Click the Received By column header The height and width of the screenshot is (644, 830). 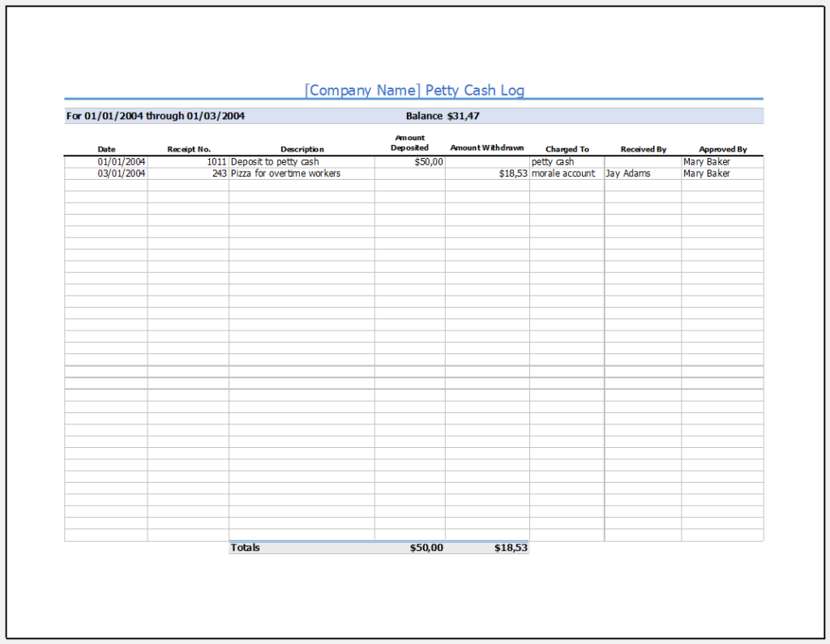click(x=643, y=149)
